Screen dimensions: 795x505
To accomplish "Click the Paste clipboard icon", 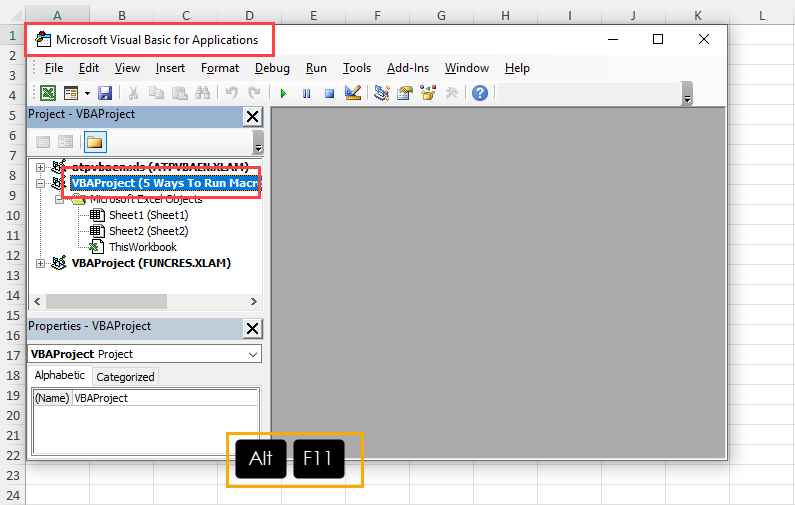I will 179,93.
